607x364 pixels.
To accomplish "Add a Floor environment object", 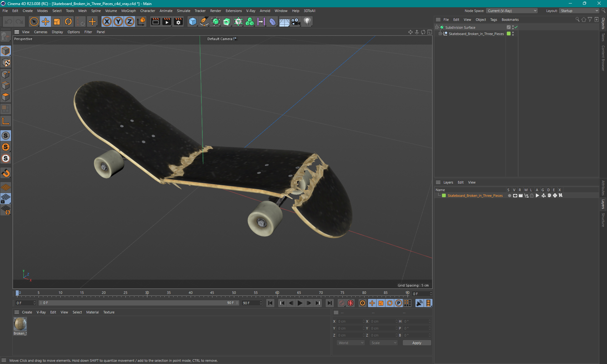I will pyautogui.click(x=284, y=21).
